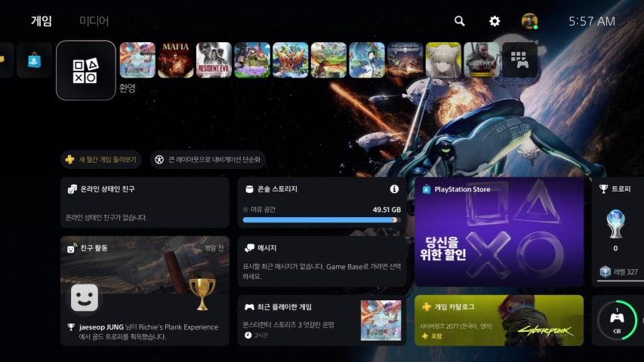Screen dimensions: 644x362
Task: Switch to the 게임 tab
Action: point(42,21)
